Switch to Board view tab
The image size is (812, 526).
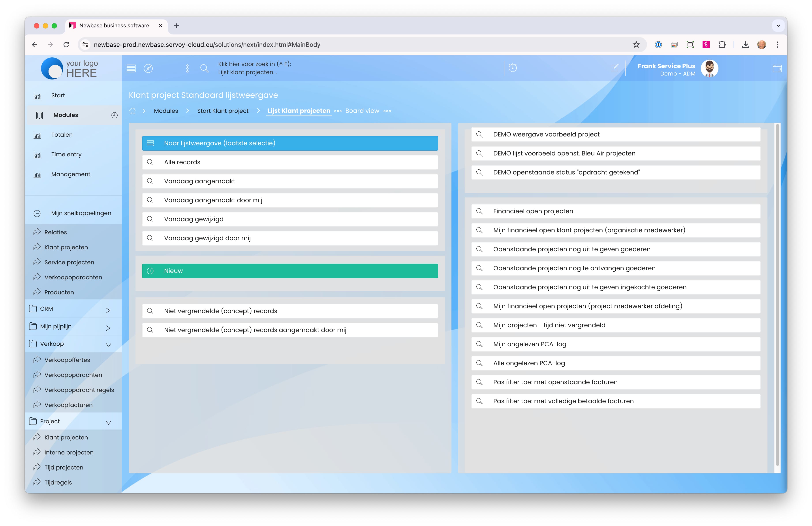[362, 111]
